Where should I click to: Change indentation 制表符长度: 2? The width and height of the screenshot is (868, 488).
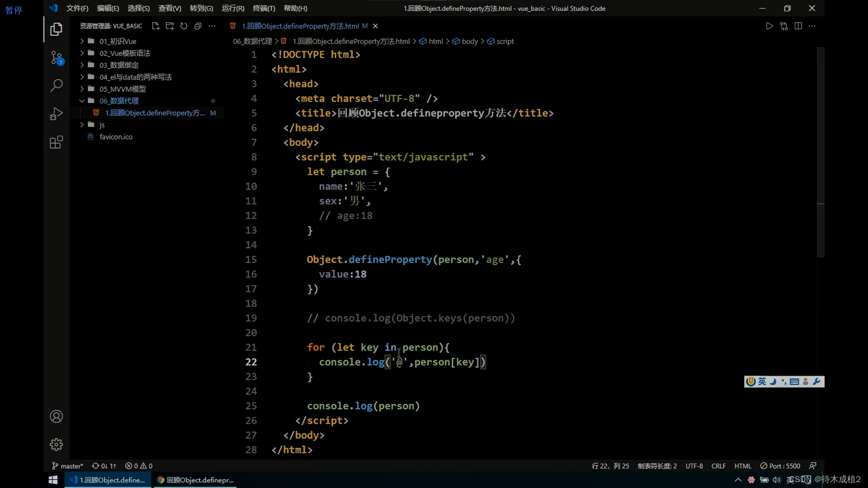pyautogui.click(x=657, y=466)
